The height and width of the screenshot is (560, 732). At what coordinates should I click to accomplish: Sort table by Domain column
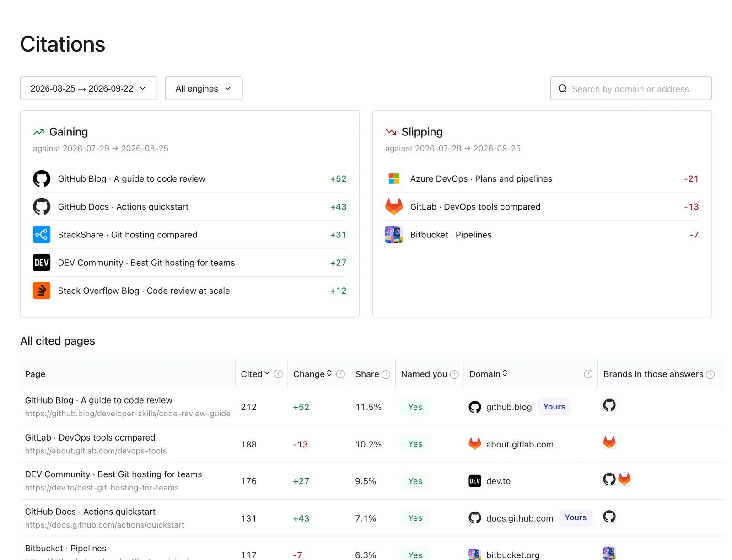pyautogui.click(x=488, y=374)
